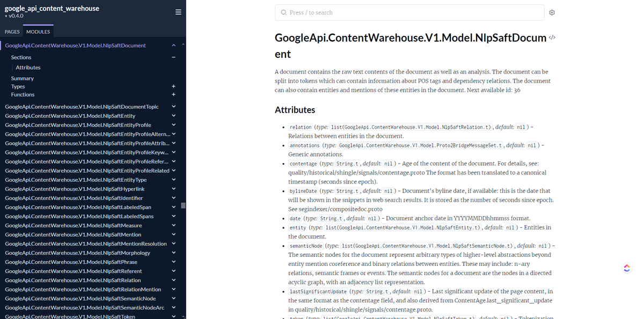Open NlpSaftSemanticNodeArc module link
644x319 pixels.
click(x=84, y=307)
